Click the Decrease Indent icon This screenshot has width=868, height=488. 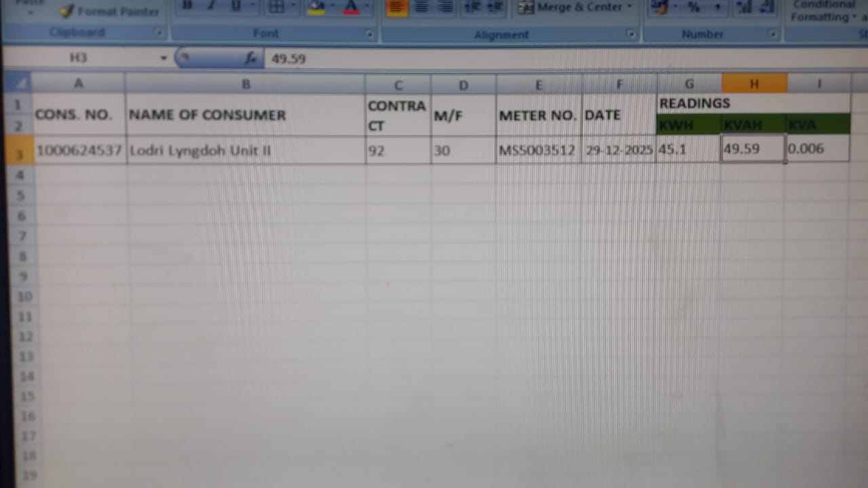point(473,7)
